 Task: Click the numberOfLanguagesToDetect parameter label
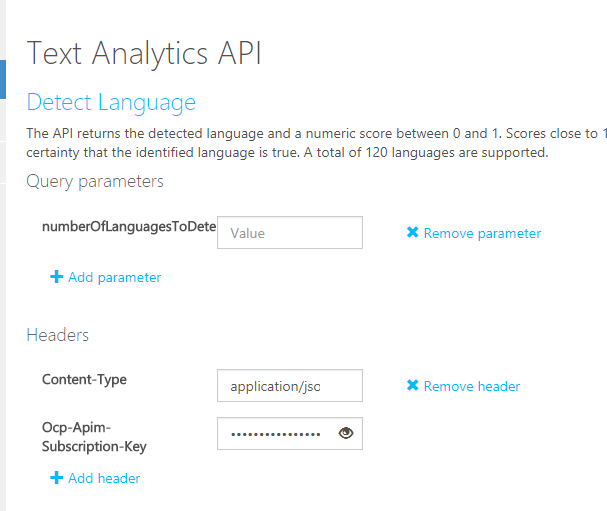coord(129,227)
